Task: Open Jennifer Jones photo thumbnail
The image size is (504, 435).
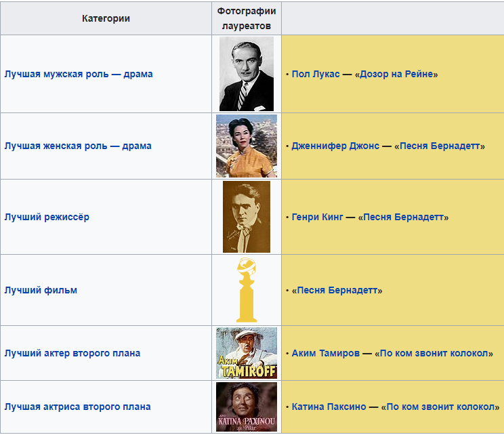Action: (x=247, y=146)
